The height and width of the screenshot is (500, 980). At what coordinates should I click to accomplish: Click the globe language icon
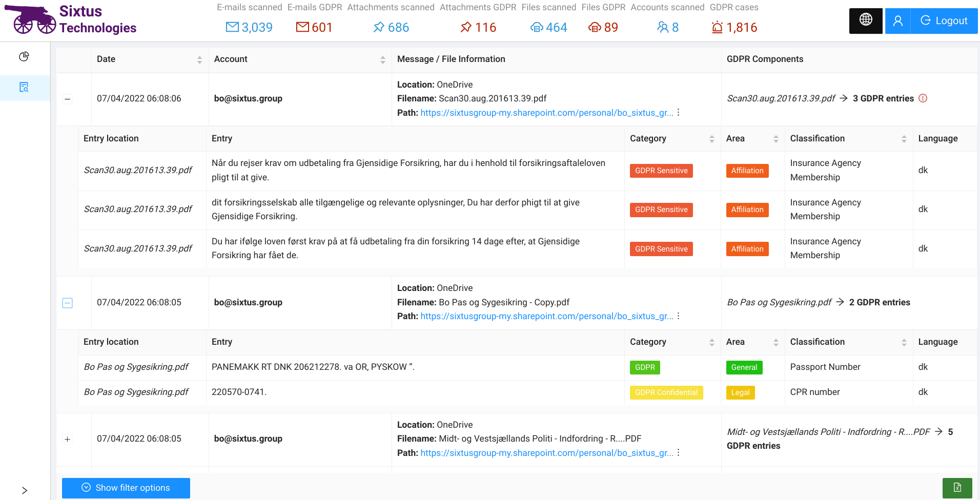(866, 20)
